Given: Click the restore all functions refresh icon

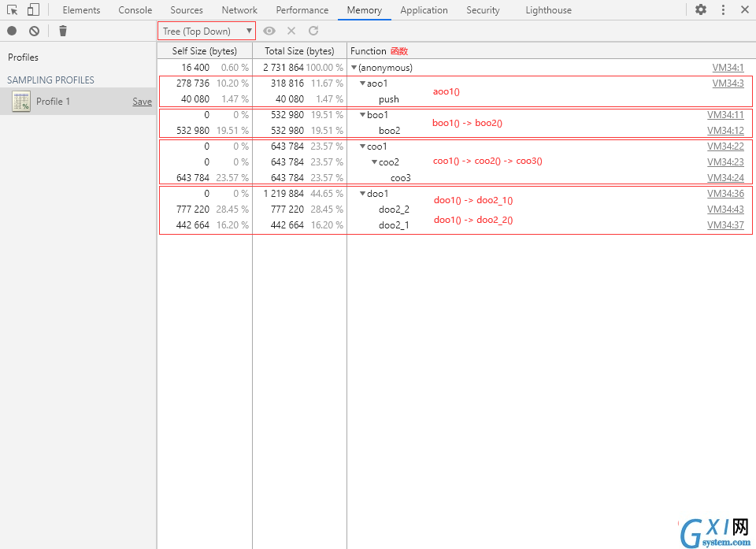Looking at the screenshot, I should point(313,31).
